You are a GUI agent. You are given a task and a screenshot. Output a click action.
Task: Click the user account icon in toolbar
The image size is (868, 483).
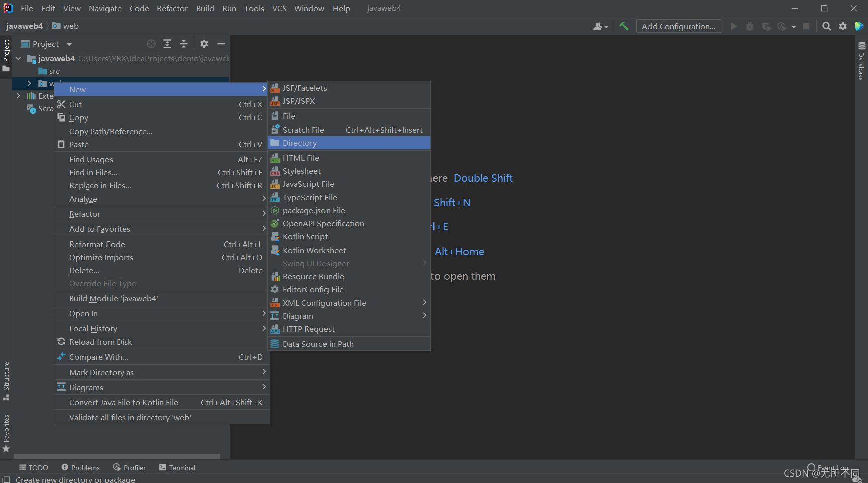600,26
